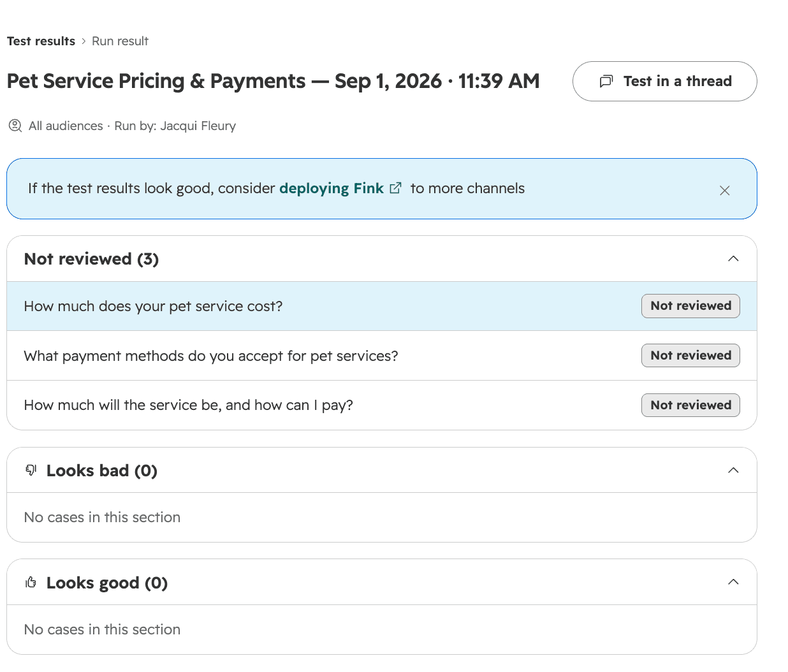Click the thumbs-down icon in Looks bad header

[x=31, y=471]
